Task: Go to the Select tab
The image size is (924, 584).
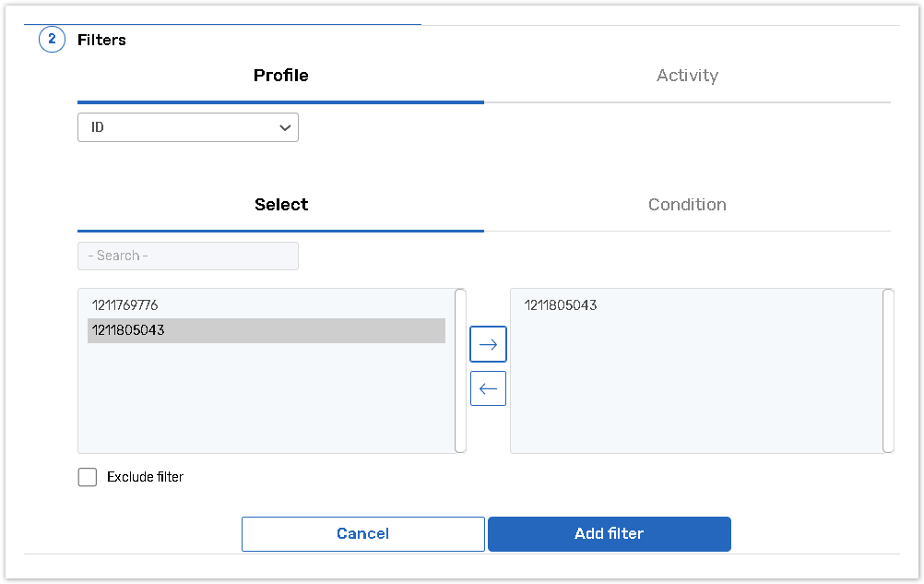Action: 280,205
